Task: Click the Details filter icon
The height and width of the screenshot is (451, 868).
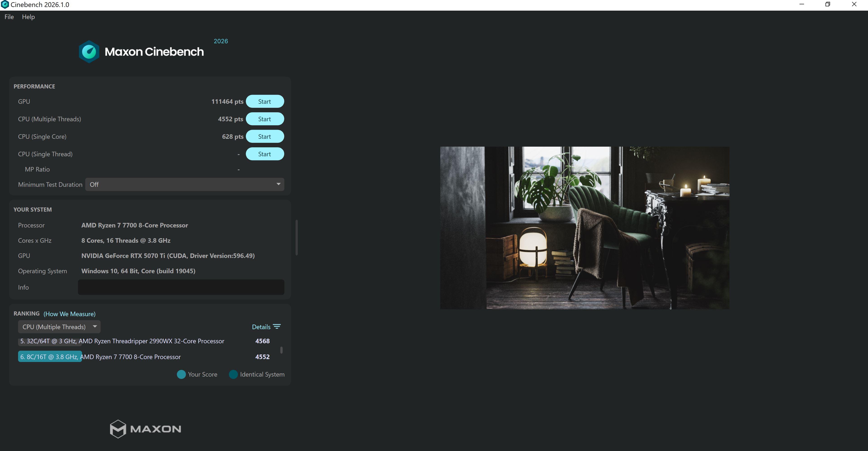Action: (x=277, y=327)
